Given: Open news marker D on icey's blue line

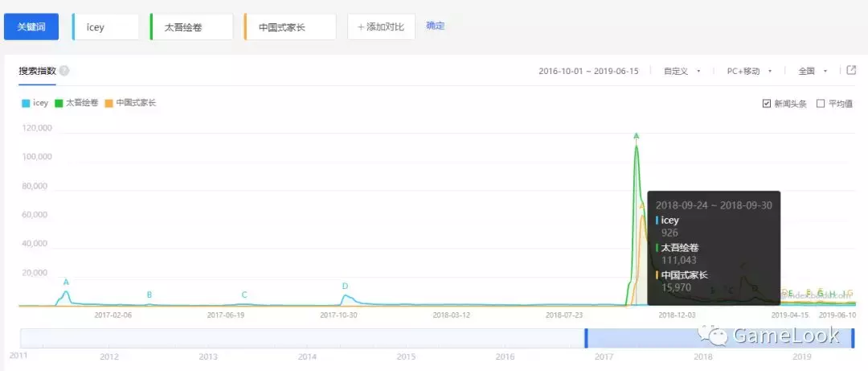Looking at the screenshot, I should click(x=345, y=286).
